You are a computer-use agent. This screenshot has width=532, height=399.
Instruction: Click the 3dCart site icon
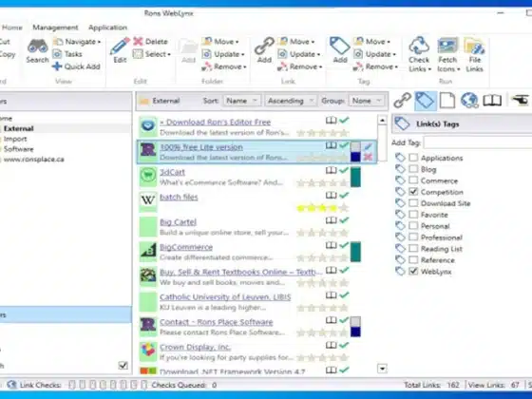coord(148,176)
